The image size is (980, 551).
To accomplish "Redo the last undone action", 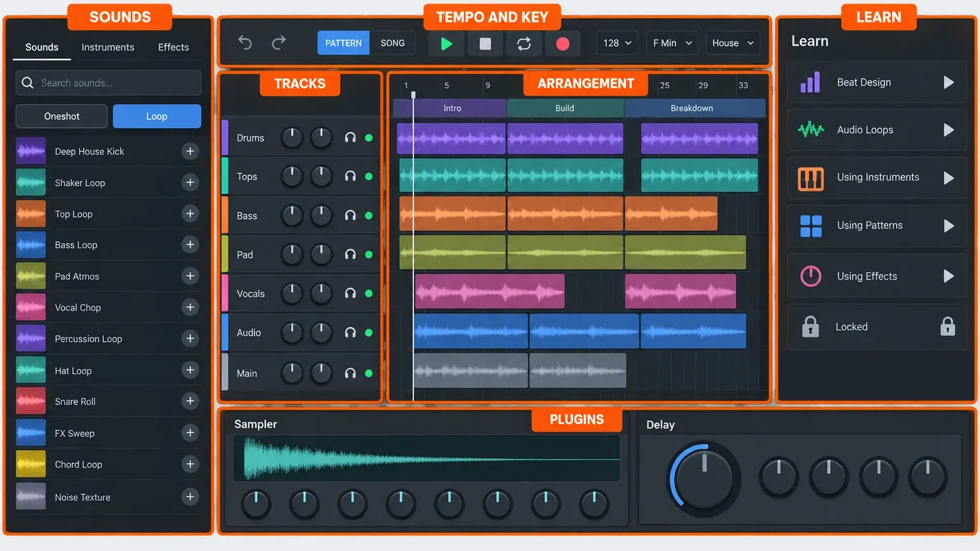I will pyautogui.click(x=279, y=43).
